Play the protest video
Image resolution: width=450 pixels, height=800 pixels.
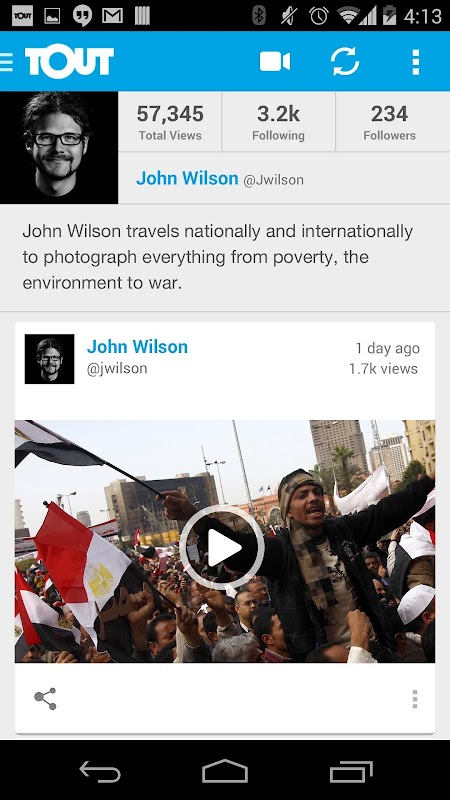pyautogui.click(x=222, y=547)
